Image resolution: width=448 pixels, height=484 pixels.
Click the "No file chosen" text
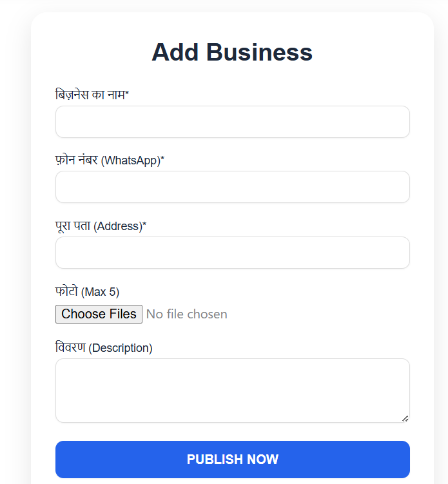click(x=186, y=314)
